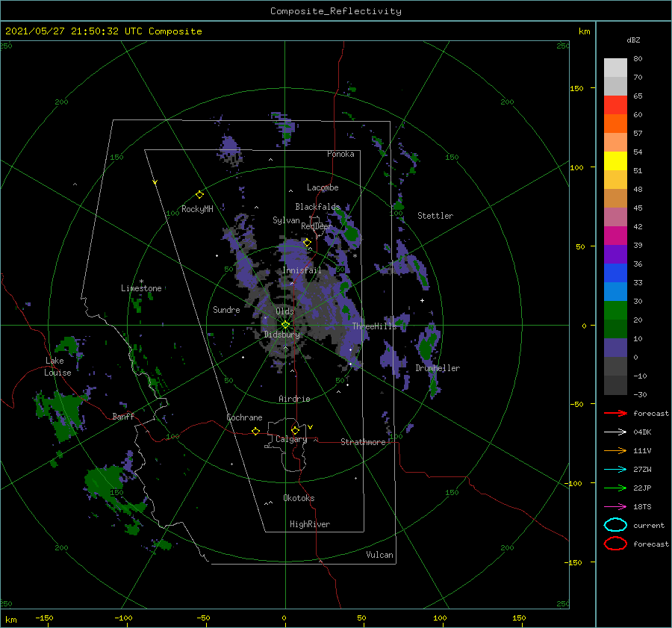Screen dimensions: 672x628
Task: Click the Innisfail city label
Action: tap(302, 270)
